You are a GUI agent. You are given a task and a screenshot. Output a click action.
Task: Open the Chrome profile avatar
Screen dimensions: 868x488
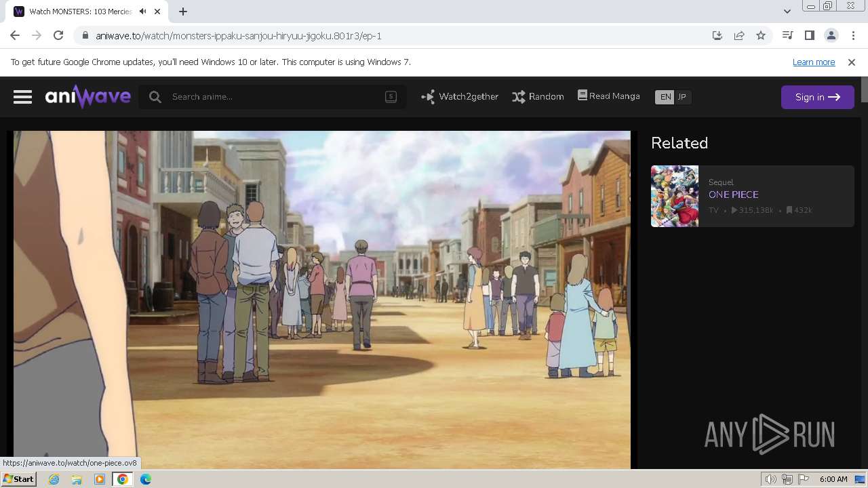pyautogui.click(x=831, y=35)
